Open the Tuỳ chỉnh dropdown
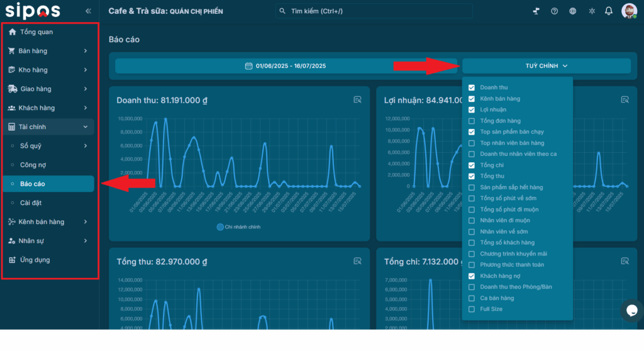This screenshot has width=644, height=351. (x=546, y=66)
